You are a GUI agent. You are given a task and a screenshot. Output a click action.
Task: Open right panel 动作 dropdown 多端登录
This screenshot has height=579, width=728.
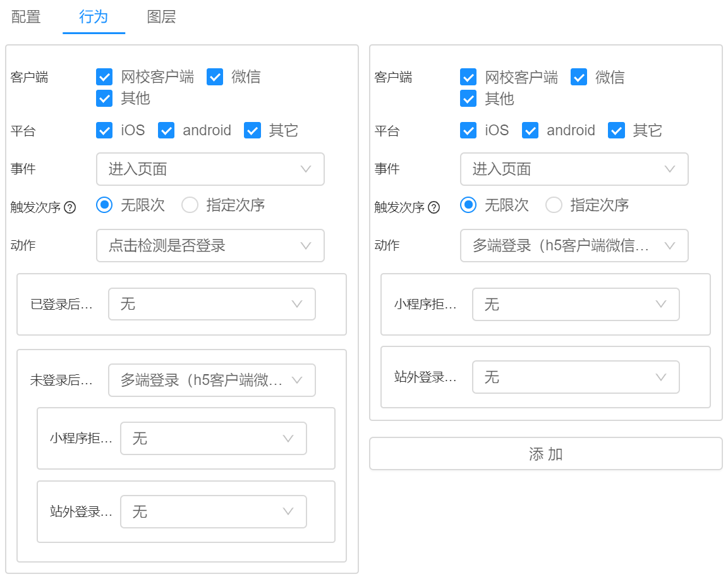click(574, 245)
